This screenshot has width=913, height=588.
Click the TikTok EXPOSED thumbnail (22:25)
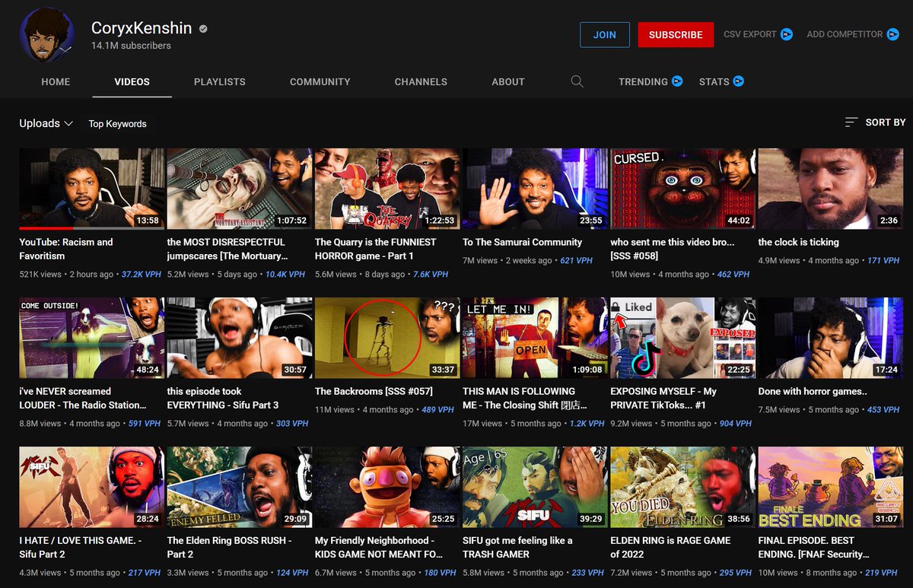tap(682, 338)
